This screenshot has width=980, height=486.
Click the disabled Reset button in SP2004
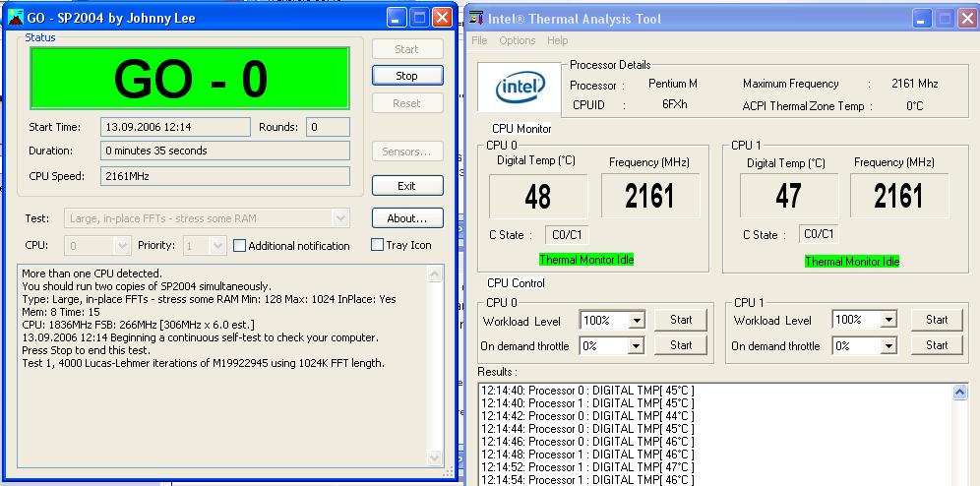click(407, 103)
